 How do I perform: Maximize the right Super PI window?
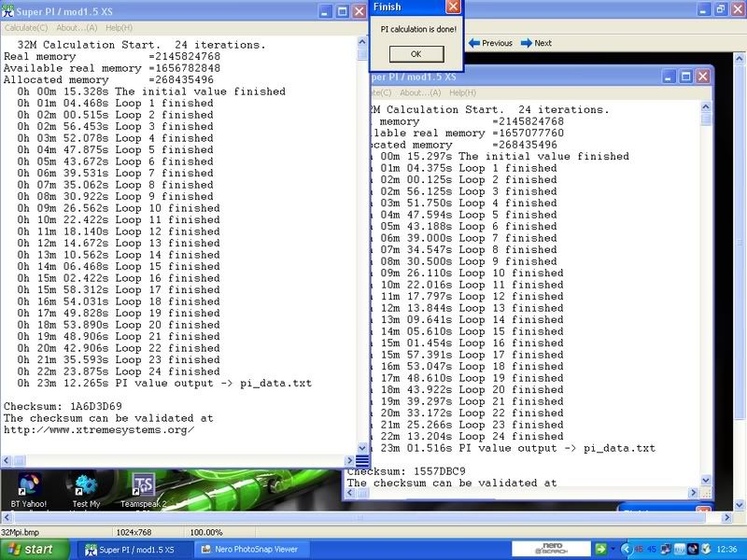coord(686,77)
